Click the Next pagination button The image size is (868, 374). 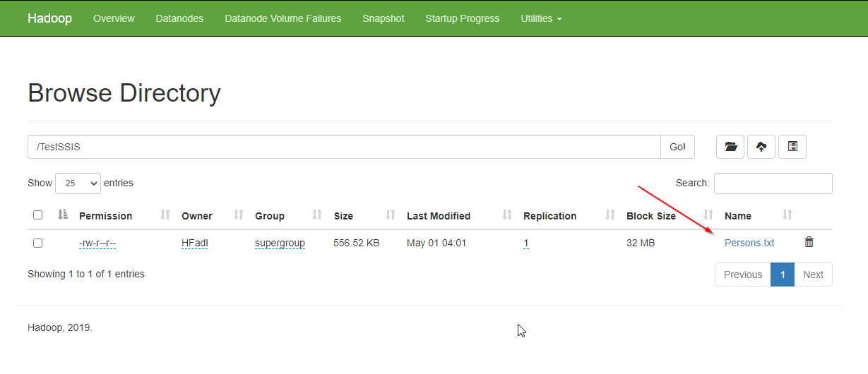coord(813,275)
